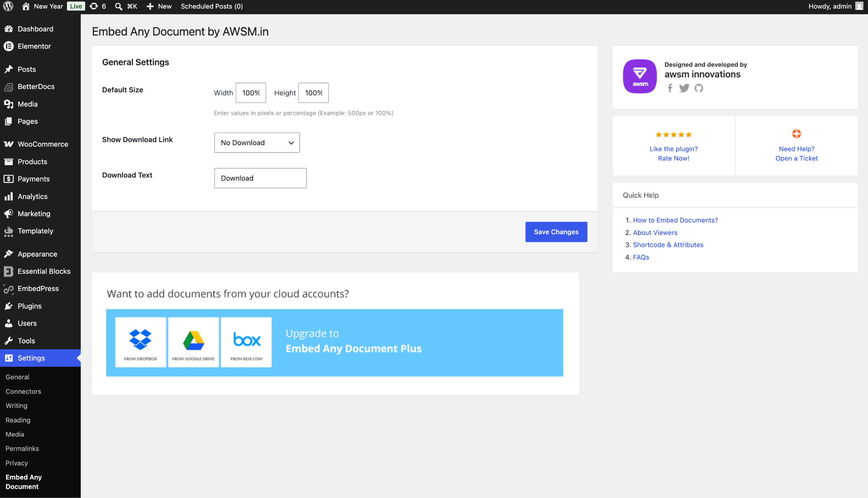The width and height of the screenshot is (868, 498).
Task: Click the Users person icon
Action: 8,323
